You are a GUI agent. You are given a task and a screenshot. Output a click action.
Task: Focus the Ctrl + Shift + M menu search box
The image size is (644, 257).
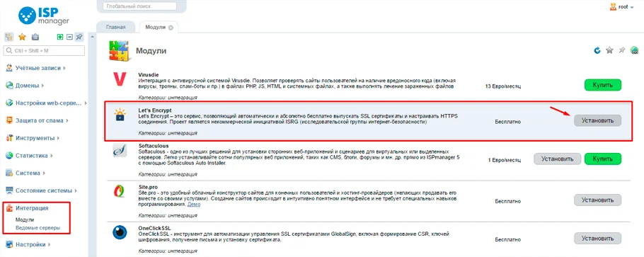44,51
